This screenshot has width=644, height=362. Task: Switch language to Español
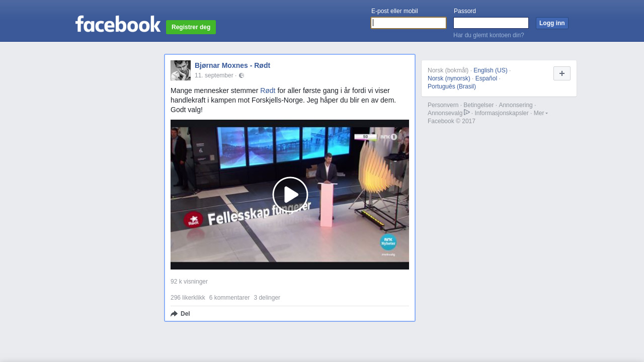[486, 78]
